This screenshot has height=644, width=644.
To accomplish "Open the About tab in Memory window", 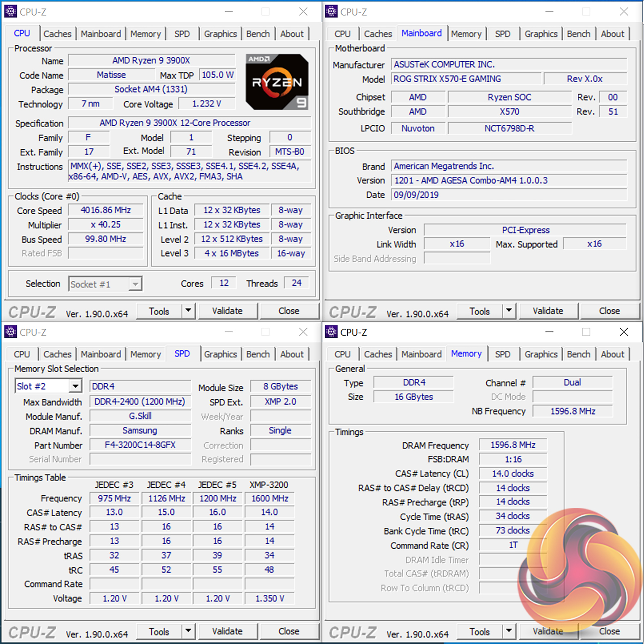I will (x=612, y=354).
